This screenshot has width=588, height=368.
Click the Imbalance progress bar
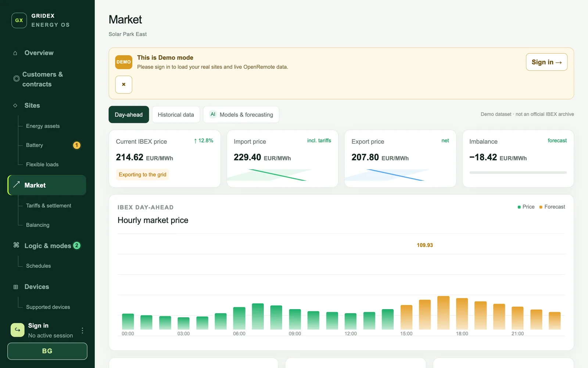[518, 173]
